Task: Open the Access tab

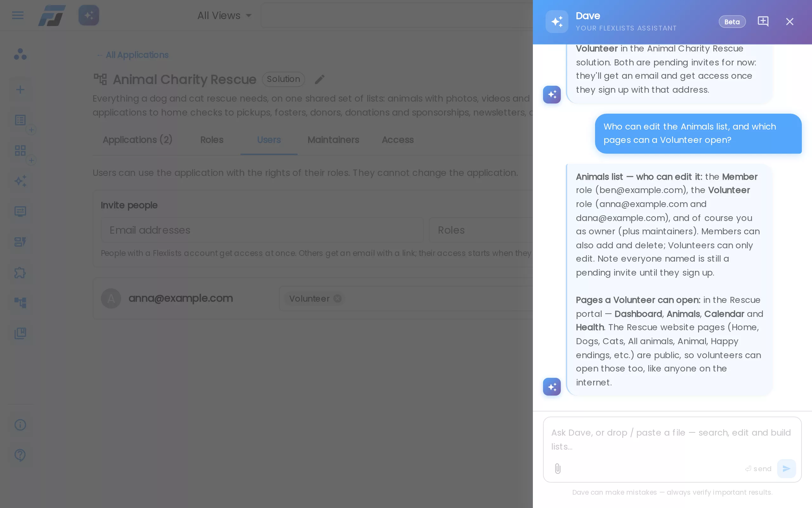Action: (x=398, y=140)
